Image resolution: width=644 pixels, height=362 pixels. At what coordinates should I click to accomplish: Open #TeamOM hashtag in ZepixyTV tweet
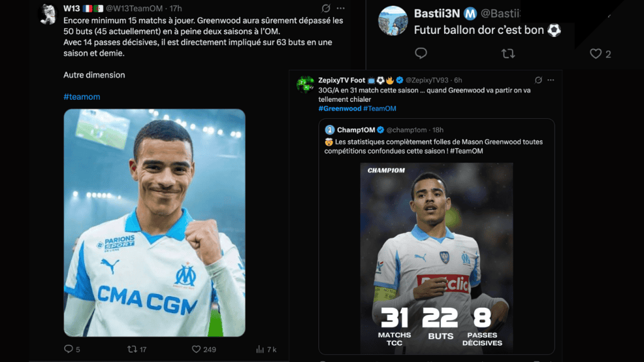379,108
